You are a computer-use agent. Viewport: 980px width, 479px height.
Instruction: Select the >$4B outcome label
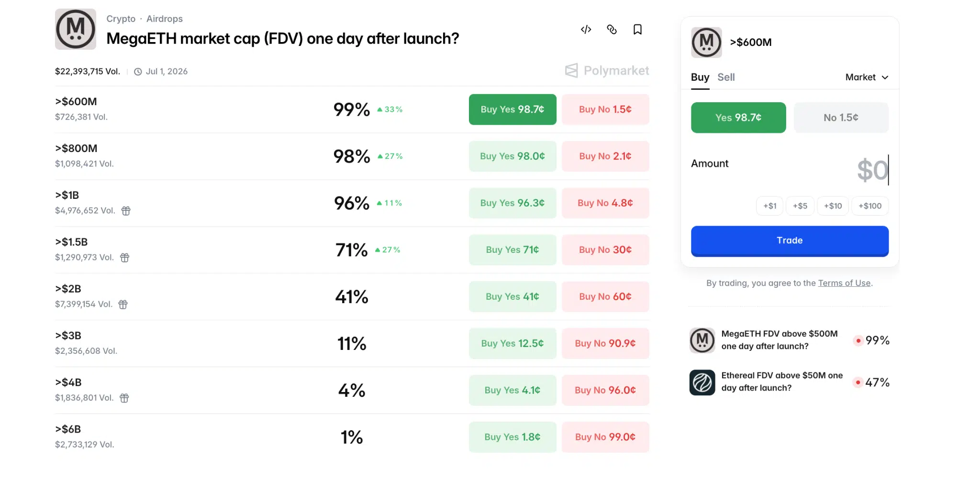click(68, 382)
